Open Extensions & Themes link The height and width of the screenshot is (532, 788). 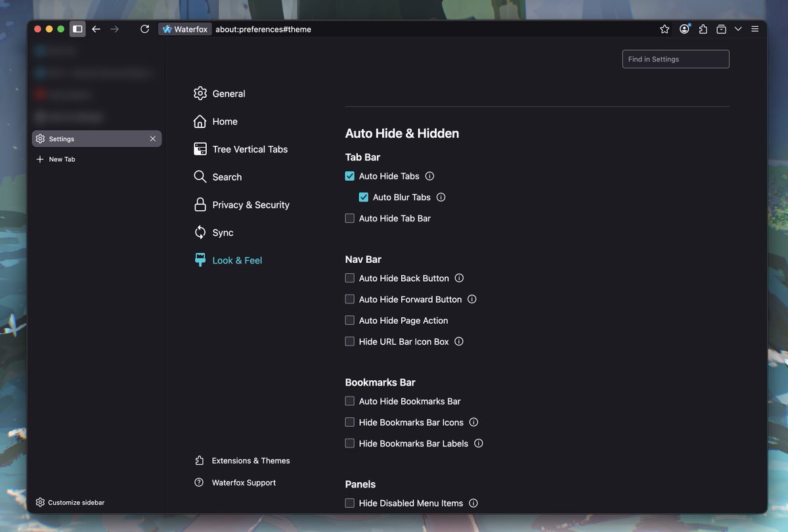point(242,460)
